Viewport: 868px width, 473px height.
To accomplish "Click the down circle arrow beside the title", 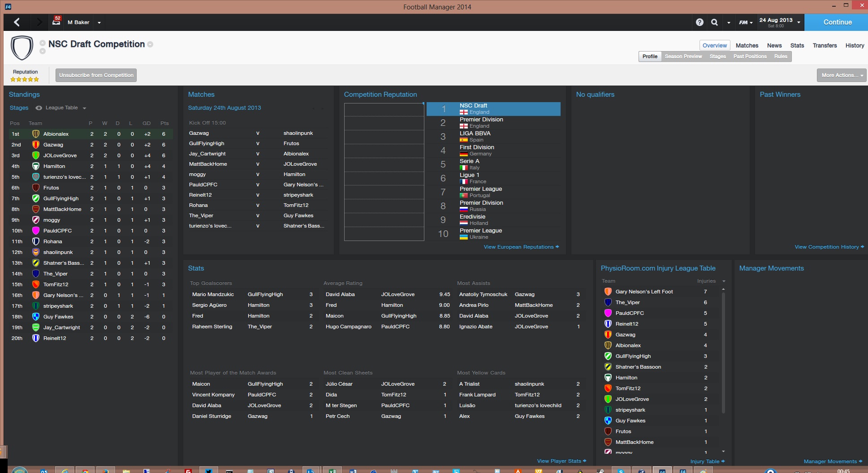I will tap(43, 51).
